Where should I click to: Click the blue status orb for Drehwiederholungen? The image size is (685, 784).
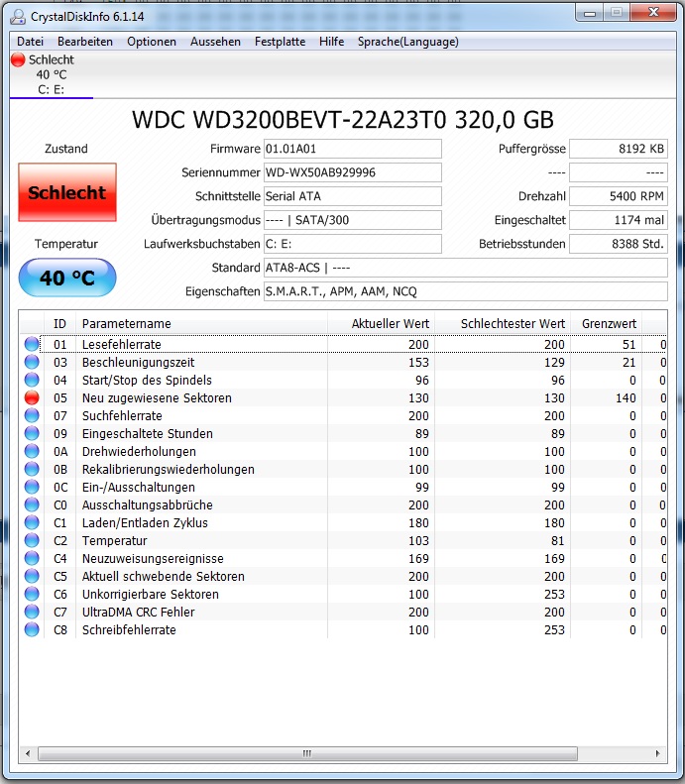32,451
